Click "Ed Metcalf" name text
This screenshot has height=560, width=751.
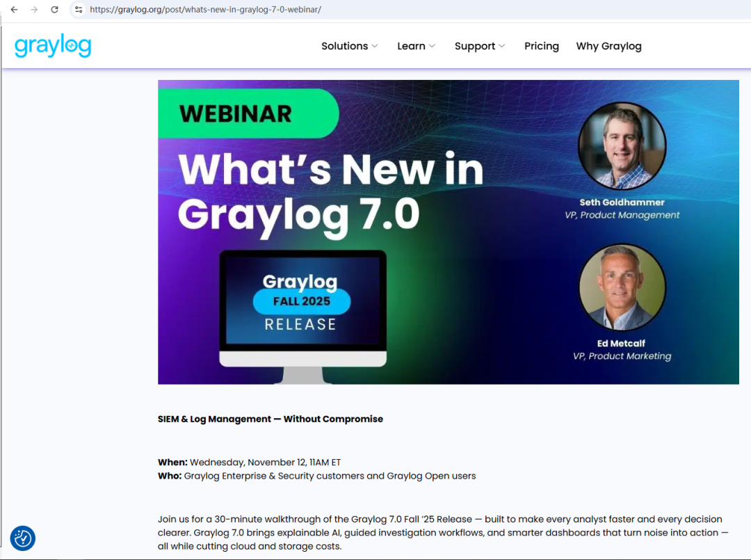(621, 344)
